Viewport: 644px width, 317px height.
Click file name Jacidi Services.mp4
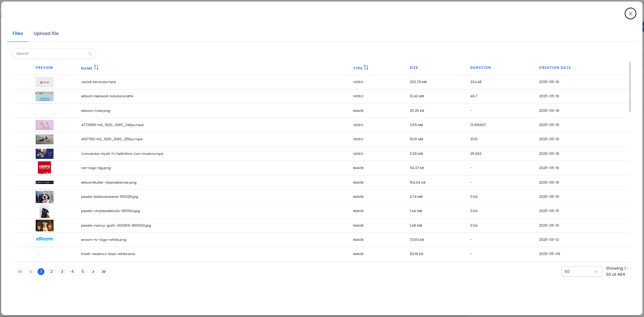click(98, 82)
